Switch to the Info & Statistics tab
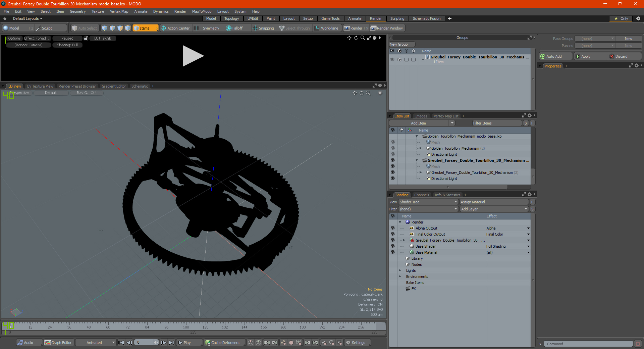 click(447, 195)
